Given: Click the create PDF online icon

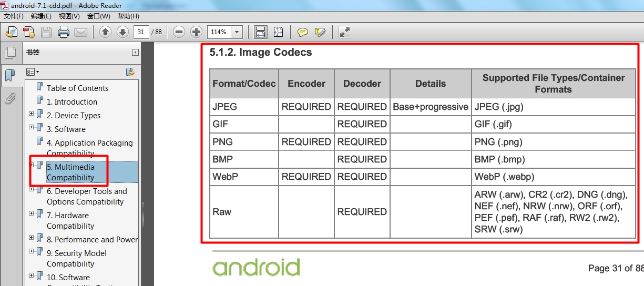Looking at the screenshot, I should (x=29, y=32).
